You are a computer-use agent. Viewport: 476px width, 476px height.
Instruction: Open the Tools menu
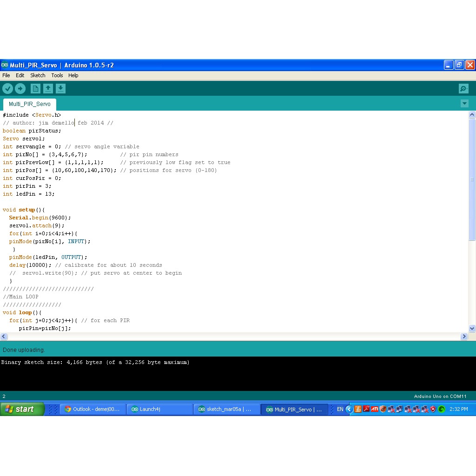[x=57, y=75]
